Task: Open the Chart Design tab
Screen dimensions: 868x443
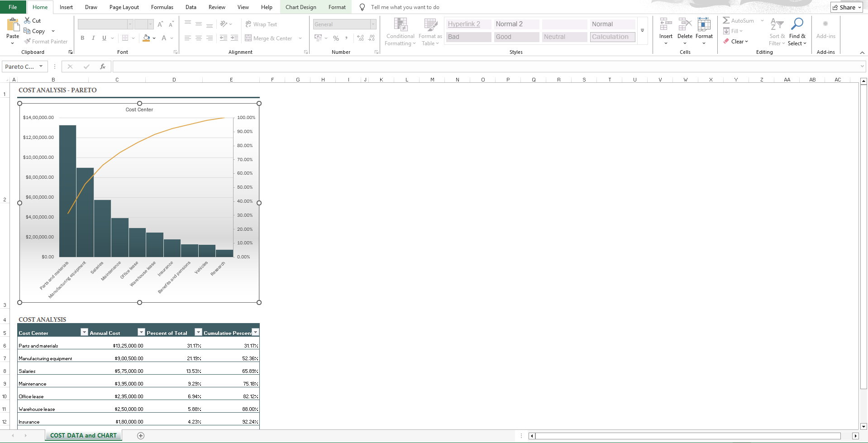Action: pyautogui.click(x=300, y=7)
